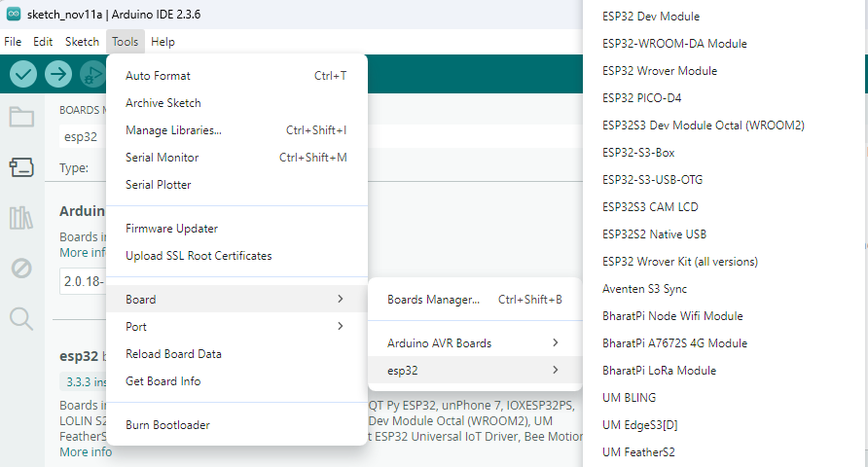The height and width of the screenshot is (467, 868).
Task: Open the version 2.0.18 dropdown
Action: [x=82, y=281]
